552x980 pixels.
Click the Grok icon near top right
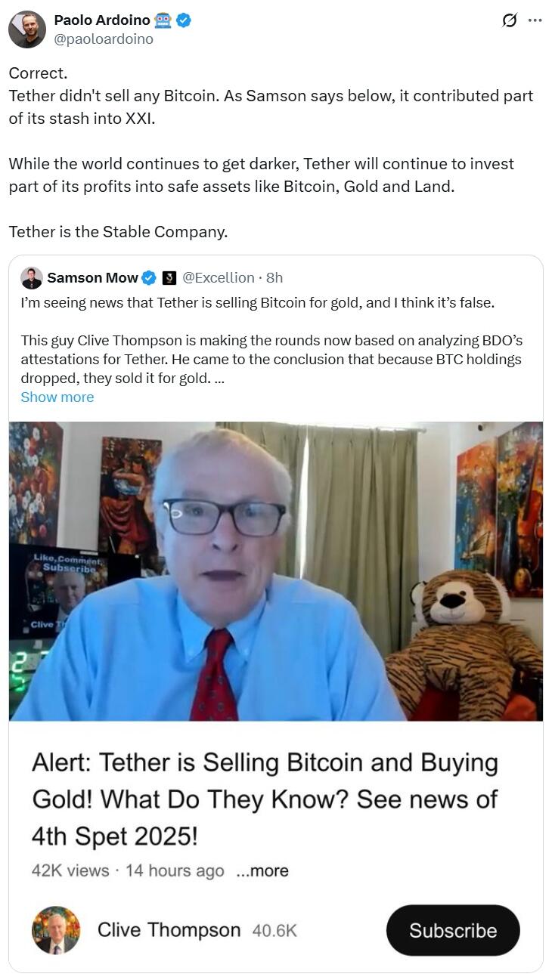pos(510,20)
